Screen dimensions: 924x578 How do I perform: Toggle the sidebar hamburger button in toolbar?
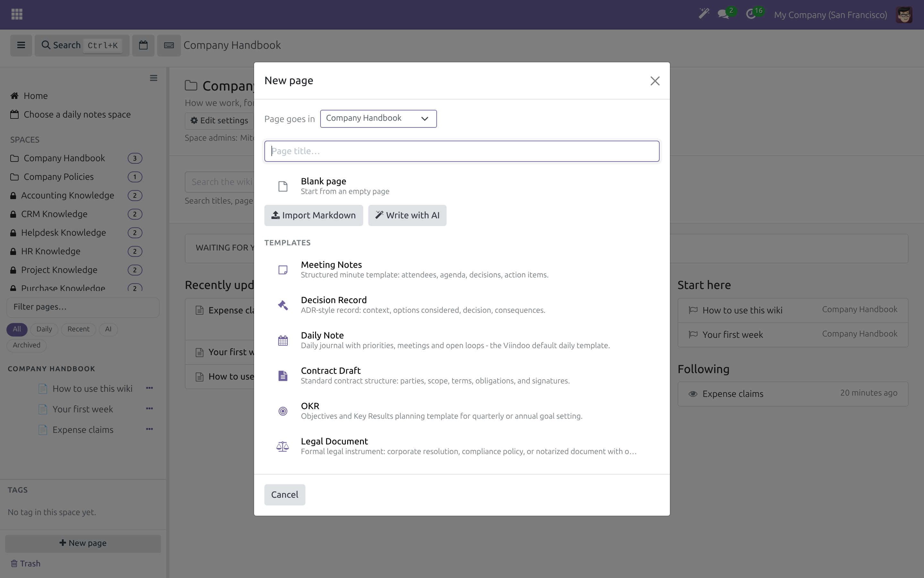point(21,45)
